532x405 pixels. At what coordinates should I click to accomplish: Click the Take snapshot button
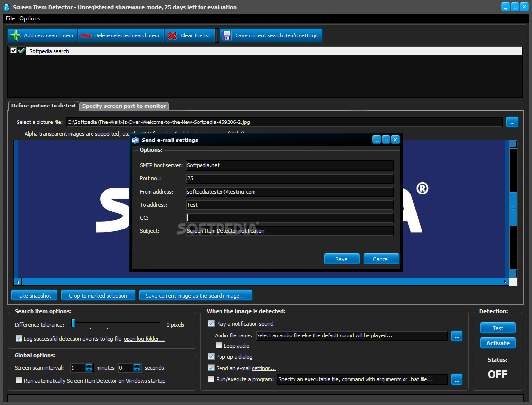[x=34, y=296]
